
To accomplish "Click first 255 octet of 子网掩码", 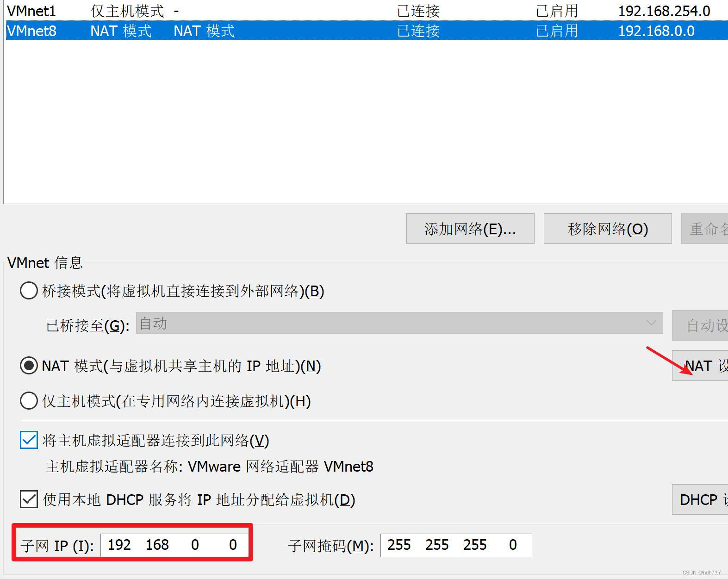I will [399, 545].
